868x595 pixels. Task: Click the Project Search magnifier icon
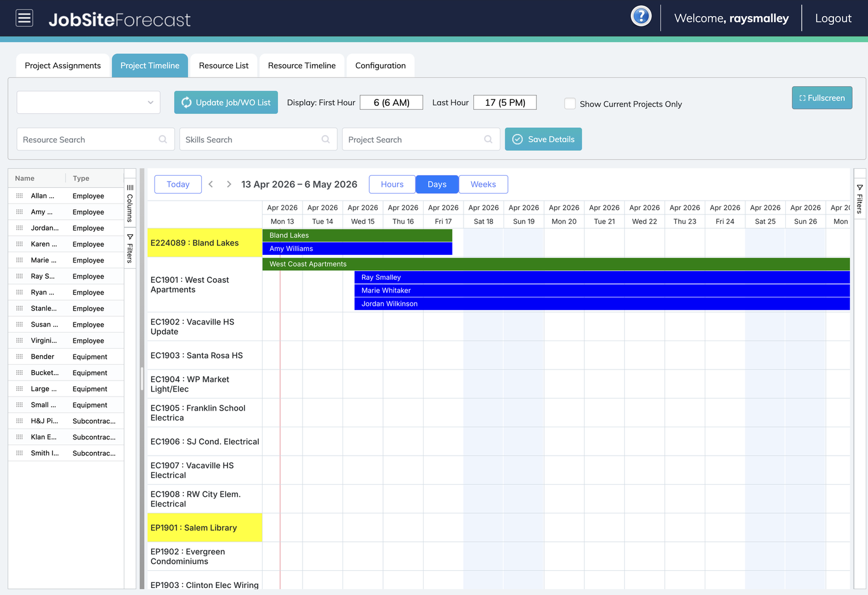coord(488,139)
